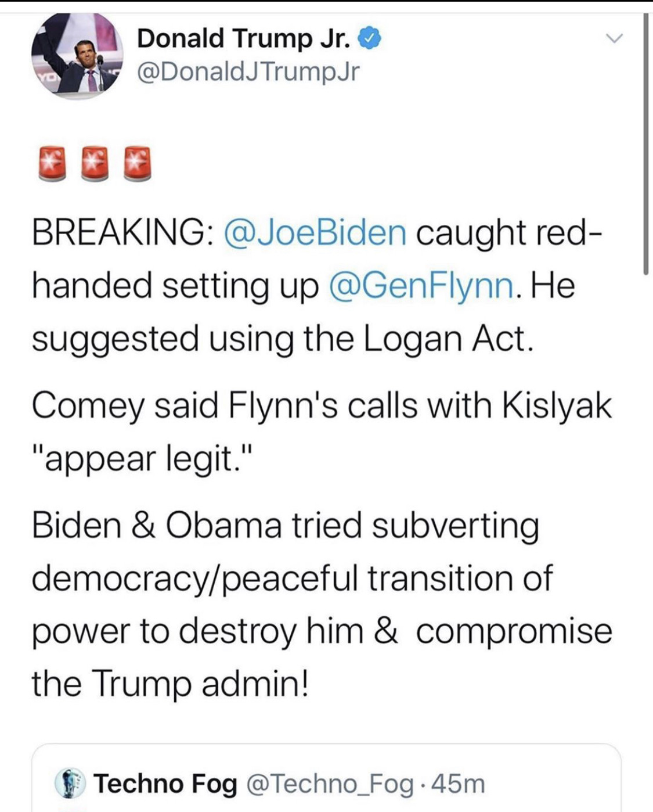653x812 pixels.
Task: Expand the tweet options chevron
Action: click(614, 39)
